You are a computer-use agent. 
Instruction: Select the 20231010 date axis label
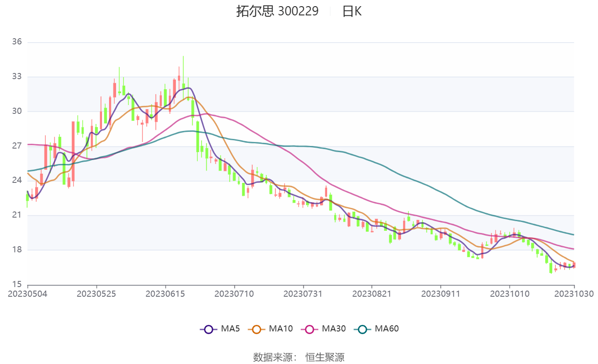point(509,294)
